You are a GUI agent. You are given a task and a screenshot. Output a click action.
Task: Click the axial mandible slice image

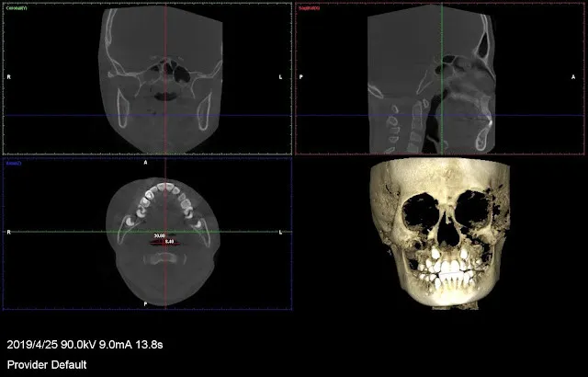163,242
